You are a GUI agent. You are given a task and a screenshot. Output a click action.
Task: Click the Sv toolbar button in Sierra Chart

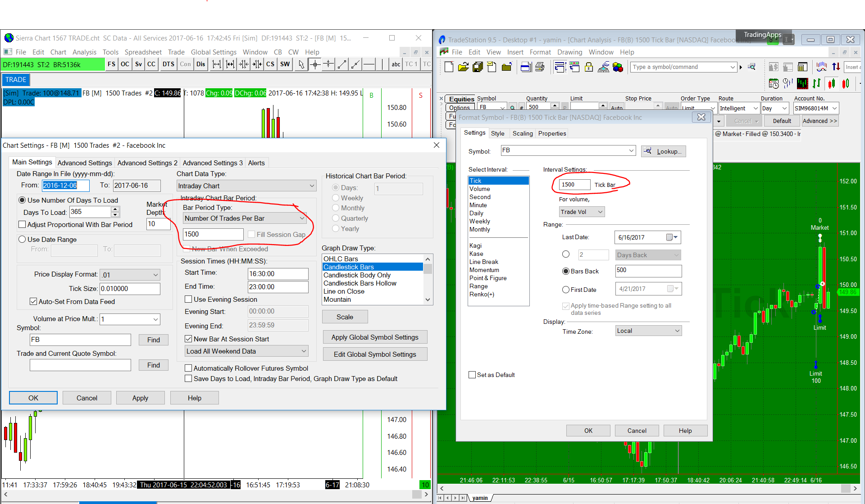pos(138,64)
